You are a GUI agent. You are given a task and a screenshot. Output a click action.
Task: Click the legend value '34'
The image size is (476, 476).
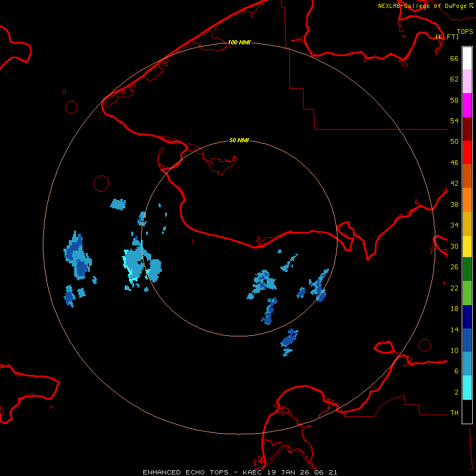[x=454, y=225]
